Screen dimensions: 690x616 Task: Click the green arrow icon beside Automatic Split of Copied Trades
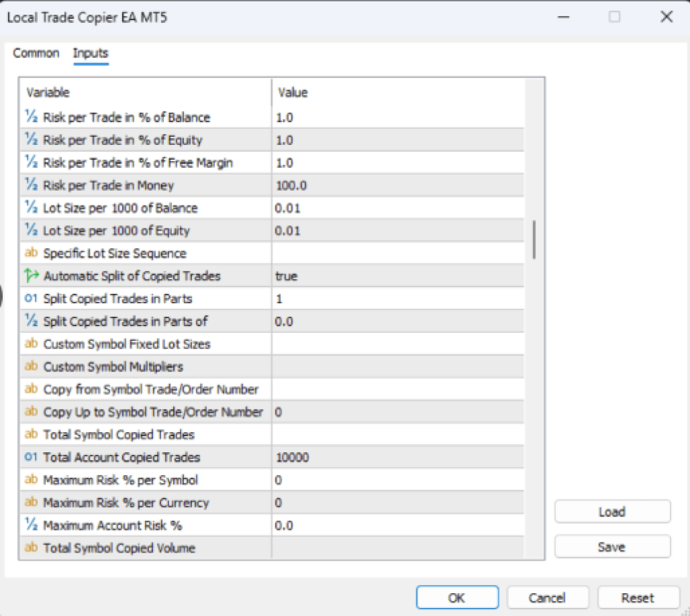(31, 276)
